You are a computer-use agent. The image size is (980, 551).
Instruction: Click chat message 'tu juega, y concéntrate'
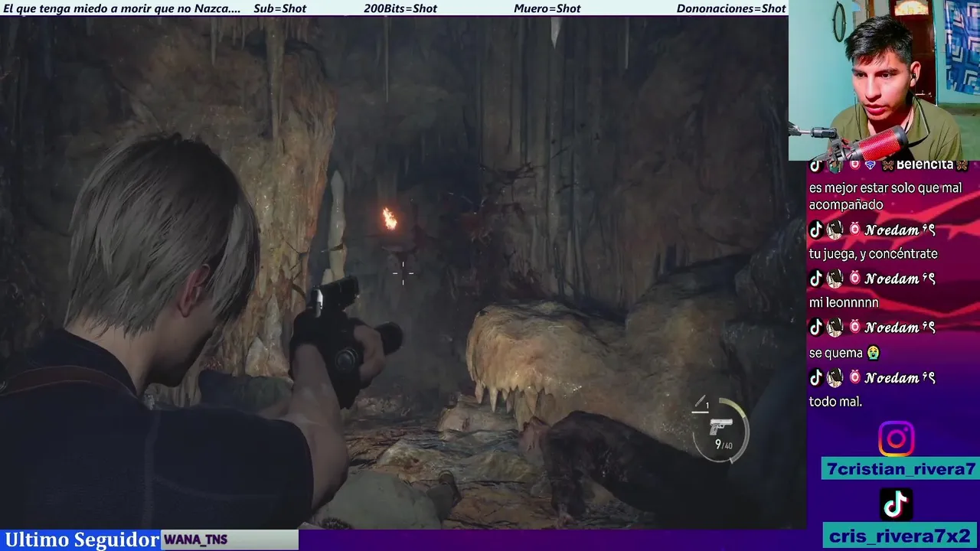click(873, 254)
